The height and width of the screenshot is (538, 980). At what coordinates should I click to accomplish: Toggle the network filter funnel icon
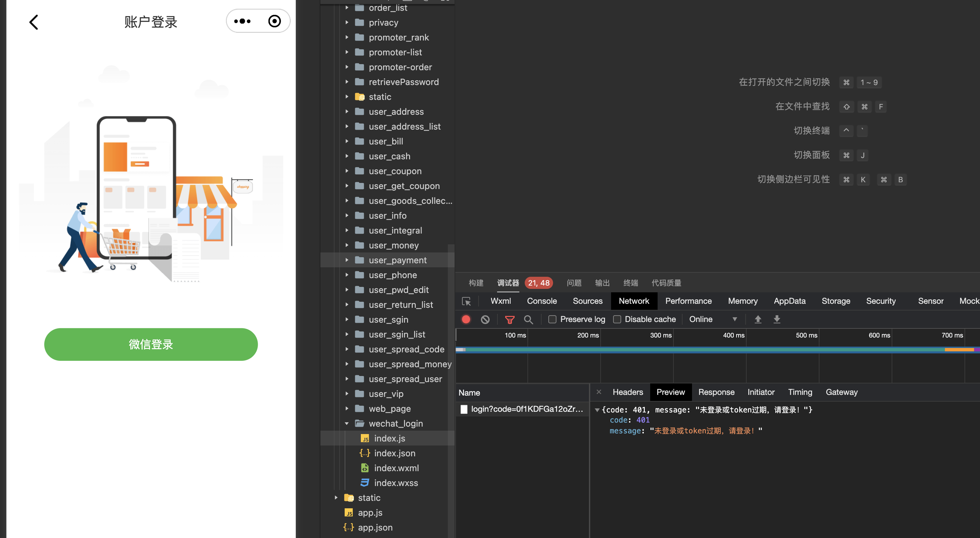(510, 319)
